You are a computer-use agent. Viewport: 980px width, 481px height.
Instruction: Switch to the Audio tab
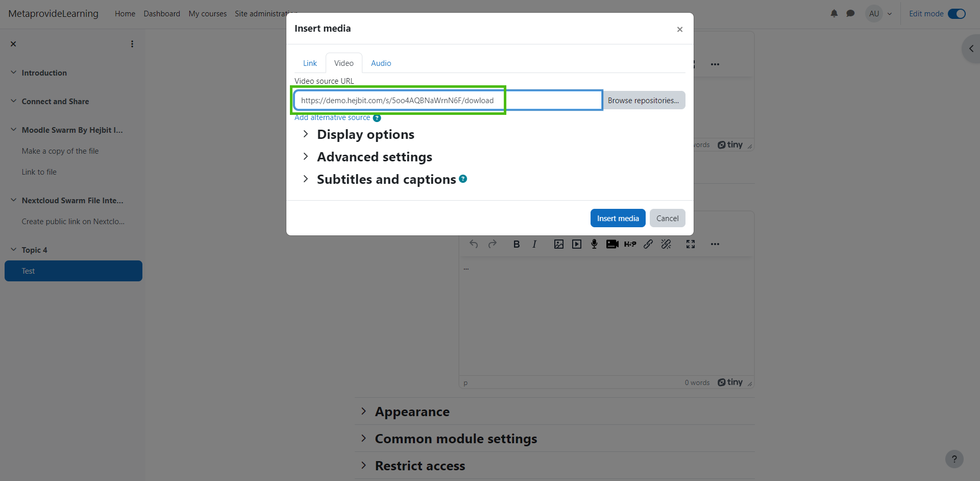[381, 63]
